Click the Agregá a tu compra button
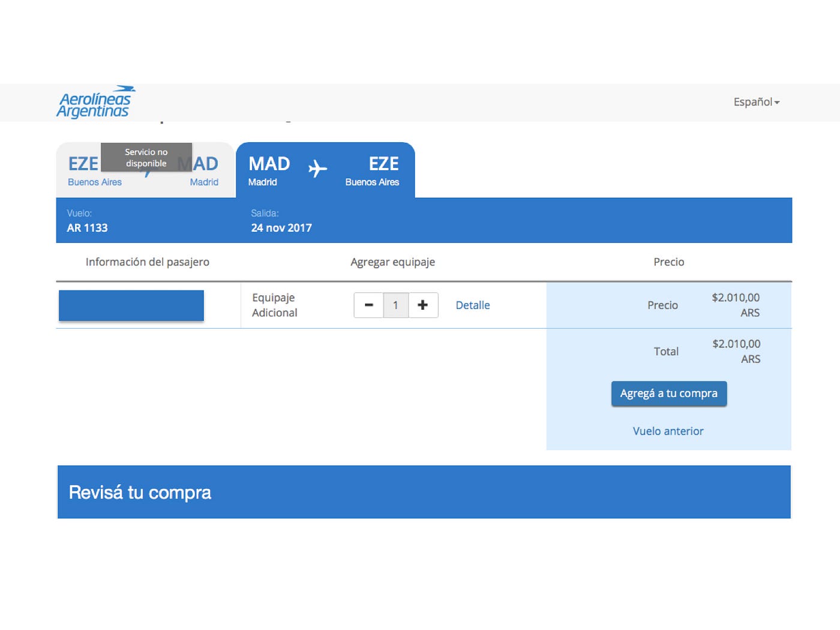The image size is (840, 630). (669, 394)
